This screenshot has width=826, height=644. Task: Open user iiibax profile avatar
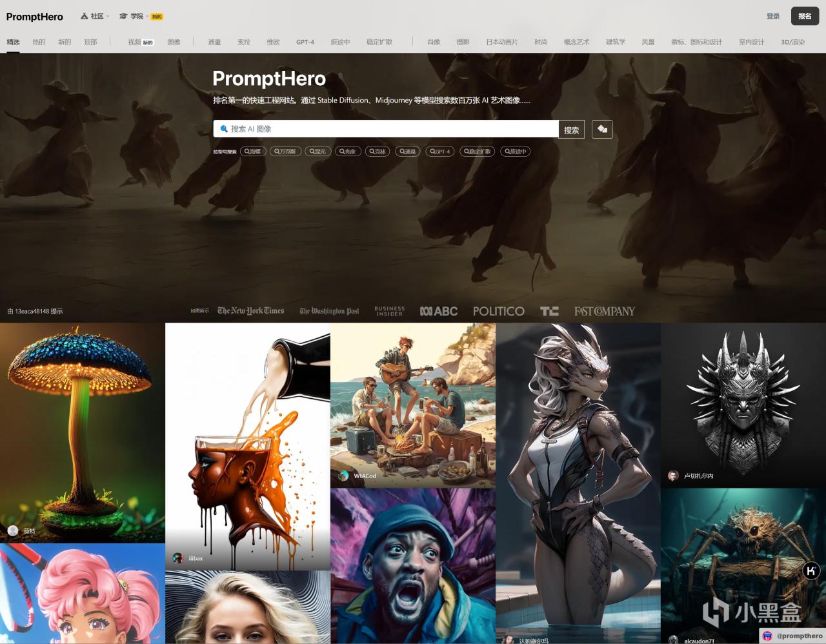178,558
